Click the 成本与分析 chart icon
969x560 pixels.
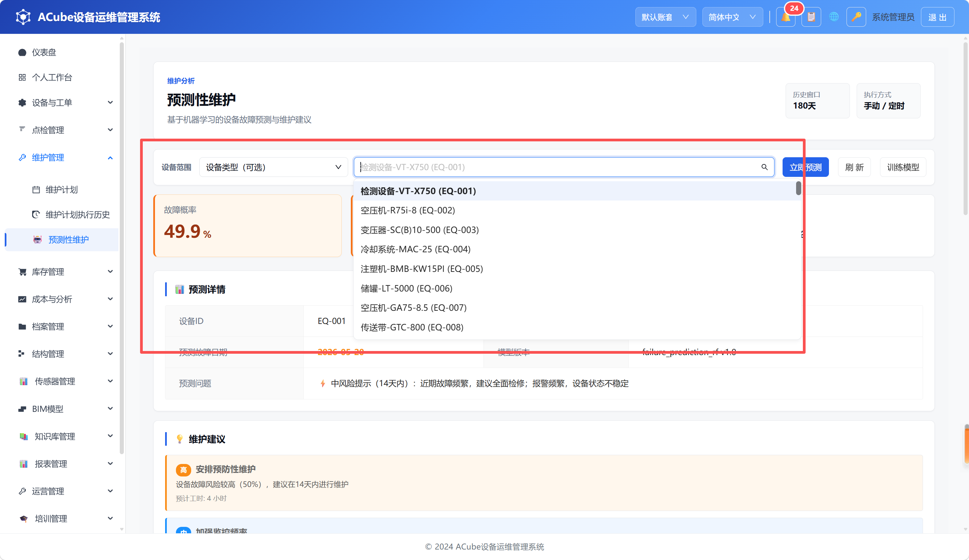point(22,299)
